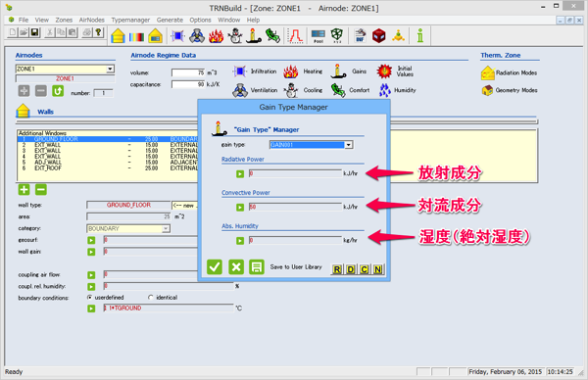Viewport: 588px width, 380px height.
Task: Open the Generate menu
Action: coord(170,20)
